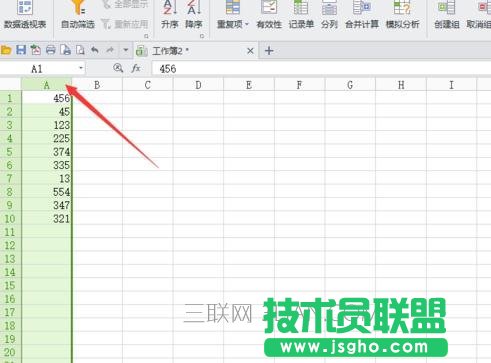
Task: Click 全部显示 show all
Action: tap(125, 4)
